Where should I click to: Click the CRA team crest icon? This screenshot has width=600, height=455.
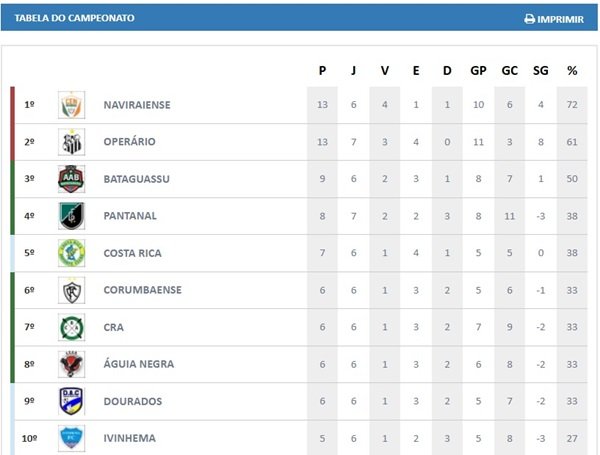pyautogui.click(x=71, y=327)
